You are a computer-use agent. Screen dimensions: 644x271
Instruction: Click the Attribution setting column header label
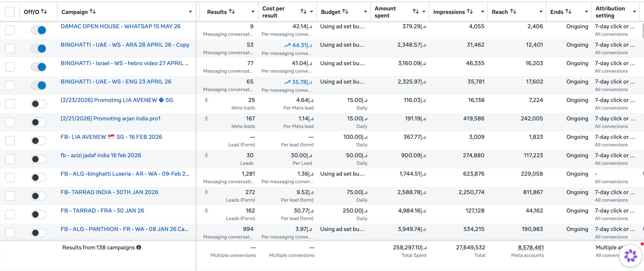[x=610, y=12]
